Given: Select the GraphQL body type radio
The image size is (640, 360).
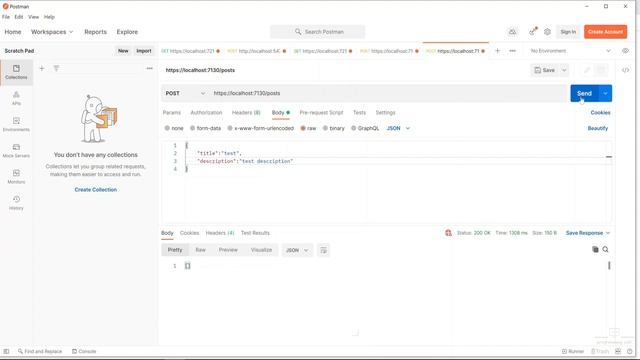Looking at the screenshot, I should point(353,128).
